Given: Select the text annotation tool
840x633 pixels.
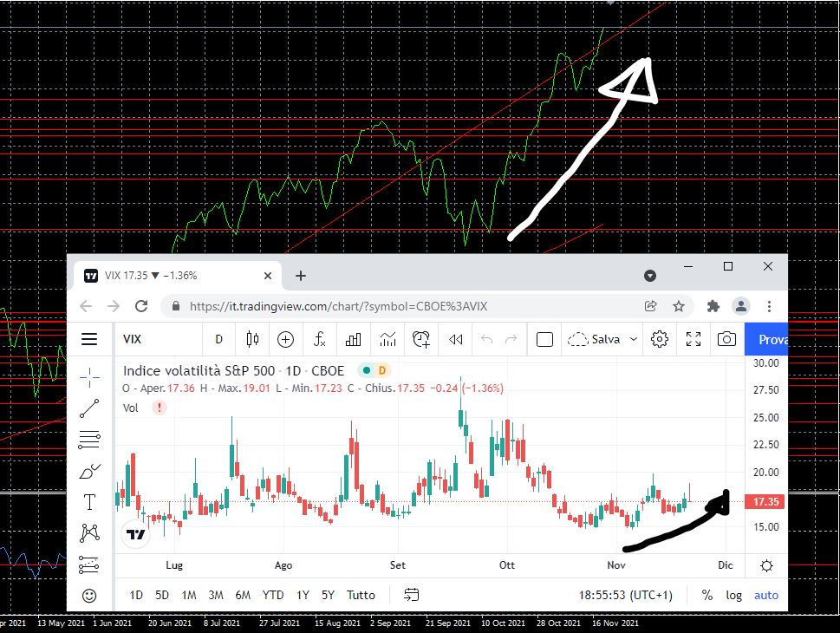Looking at the screenshot, I should (x=89, y=502).
